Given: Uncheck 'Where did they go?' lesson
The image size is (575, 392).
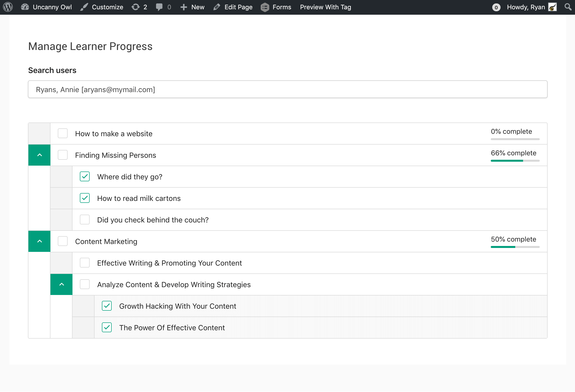Looking at the screenshot, I should pos(85,177).
